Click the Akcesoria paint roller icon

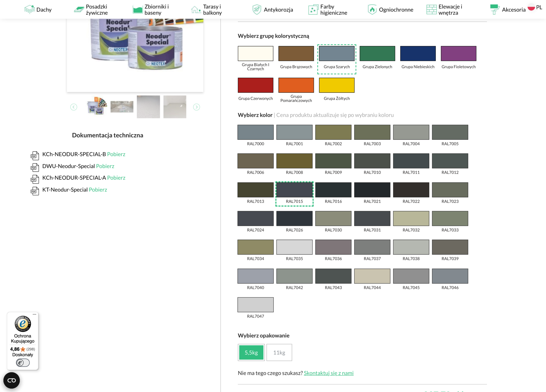(495, 10)
